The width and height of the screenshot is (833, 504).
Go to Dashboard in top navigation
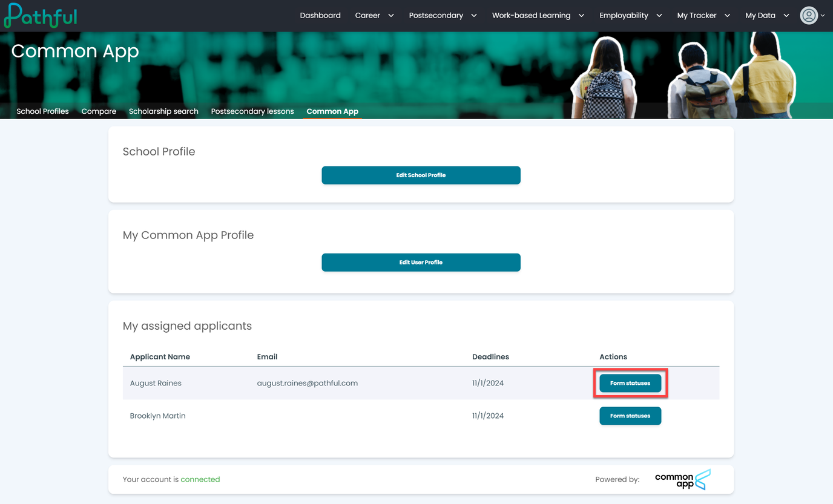point(320,16)
